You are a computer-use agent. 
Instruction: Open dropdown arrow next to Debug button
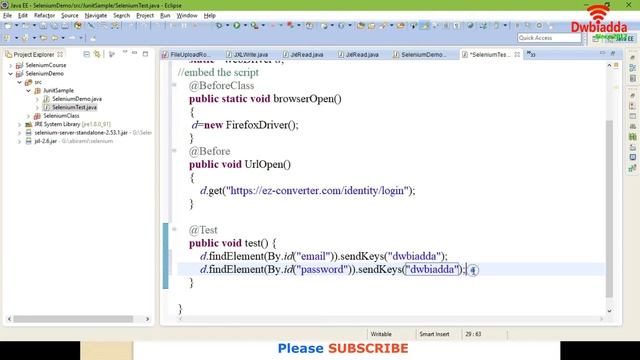click(x=227, y=25)
